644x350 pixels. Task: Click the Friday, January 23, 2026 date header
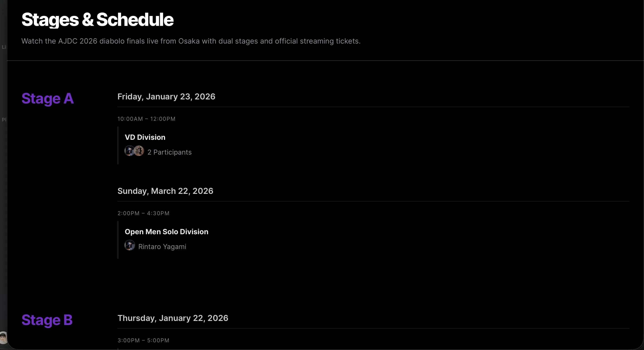[x=166, y=96]
